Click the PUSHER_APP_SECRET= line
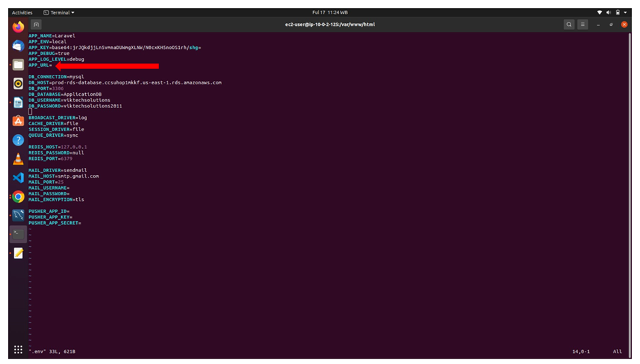Viewport: 640px width, 364px height. (x=54, y=222)
